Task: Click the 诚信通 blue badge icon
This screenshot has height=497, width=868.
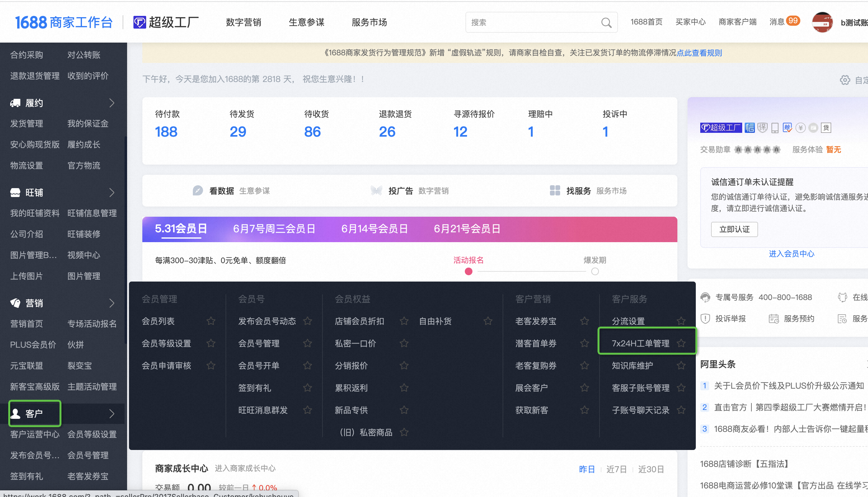Action: coord(749,128)
